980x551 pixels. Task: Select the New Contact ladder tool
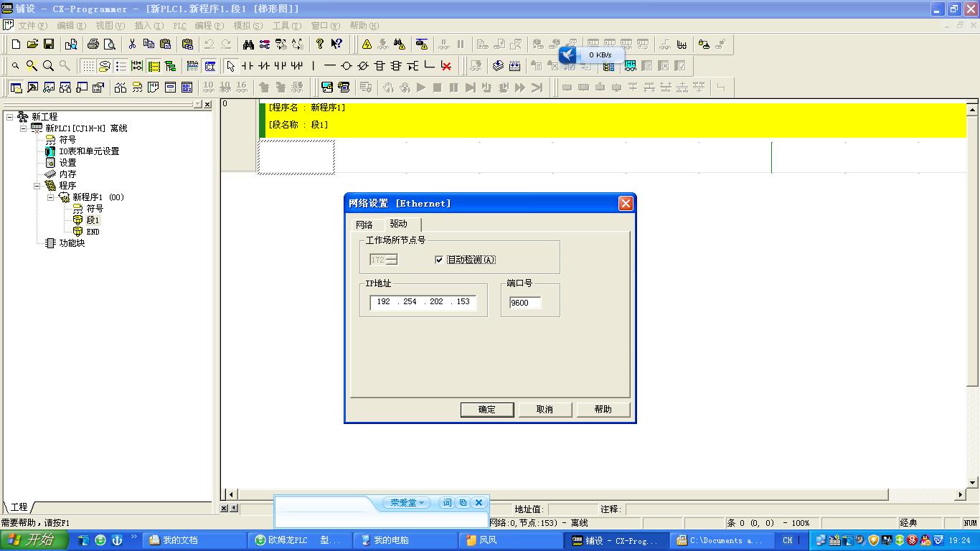[x=248, y=66]
